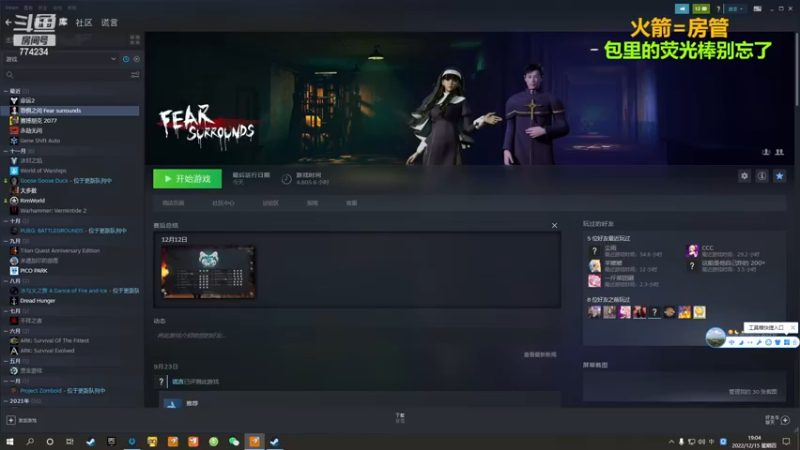Open the 谎言 top navigation tab
The width and height of the screenshot is (800, 450).
coord(109,22)
